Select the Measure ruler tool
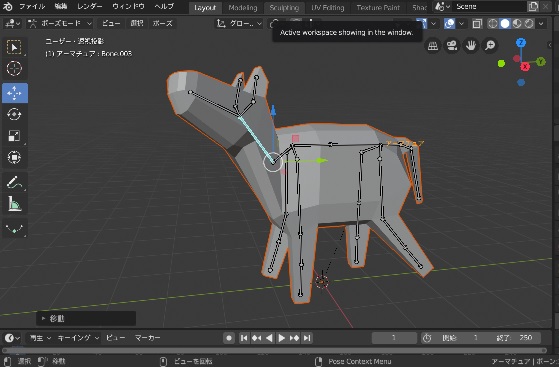Screen dimensions: 559x367 click(x=14, y=204)
